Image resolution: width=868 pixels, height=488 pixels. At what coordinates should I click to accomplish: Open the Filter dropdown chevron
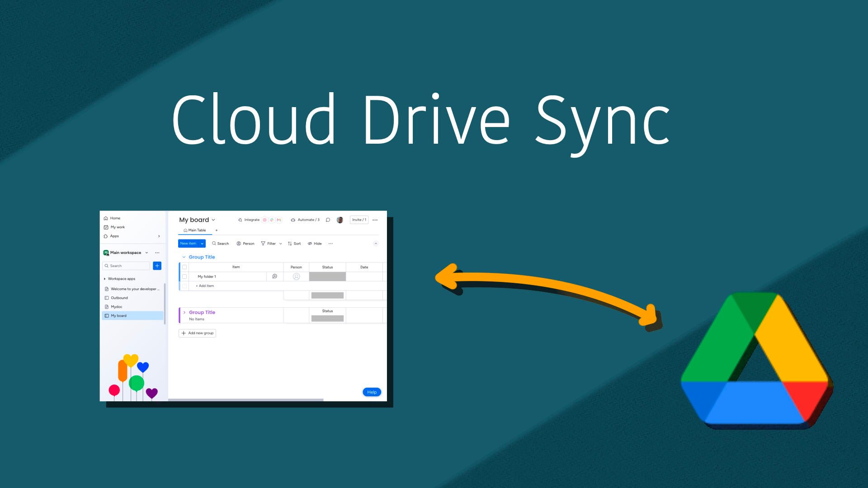[x=281, y=244]
